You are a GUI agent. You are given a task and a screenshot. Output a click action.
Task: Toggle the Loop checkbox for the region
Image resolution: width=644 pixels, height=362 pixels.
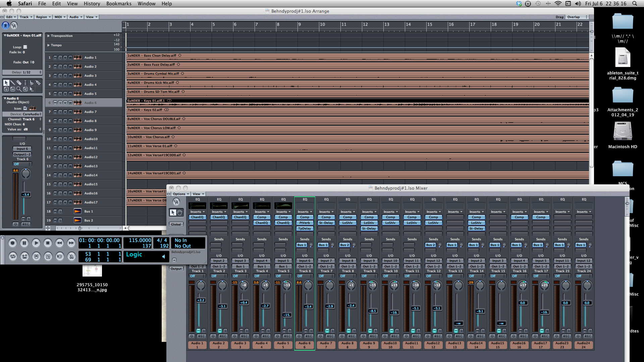25,47
